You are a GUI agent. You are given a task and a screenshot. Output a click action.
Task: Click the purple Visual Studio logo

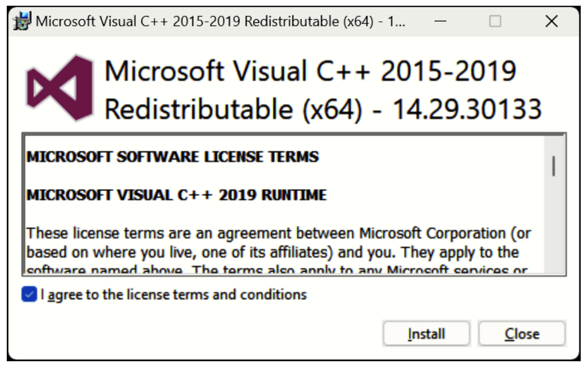[60, 87]
